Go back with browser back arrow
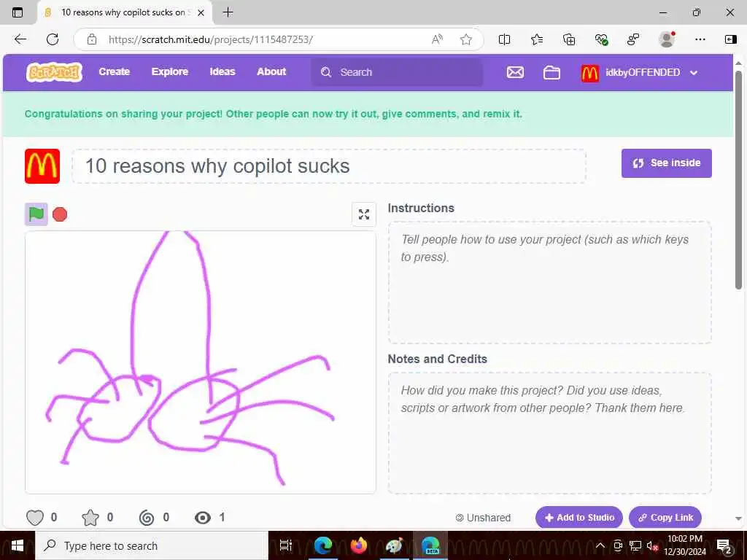The height and width of the screenshot is (560, 747). point(20,39)
